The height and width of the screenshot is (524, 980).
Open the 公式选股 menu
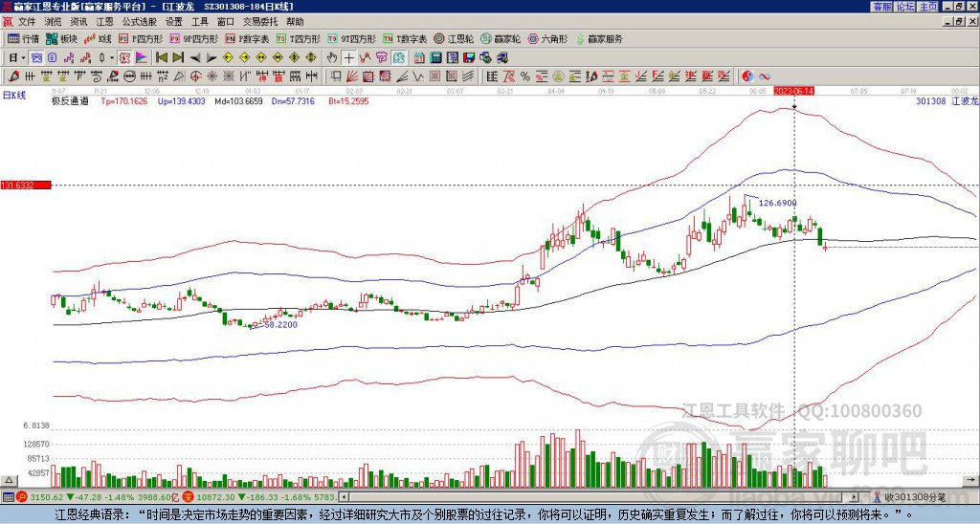pyautogui.click(x=140, y=22)
